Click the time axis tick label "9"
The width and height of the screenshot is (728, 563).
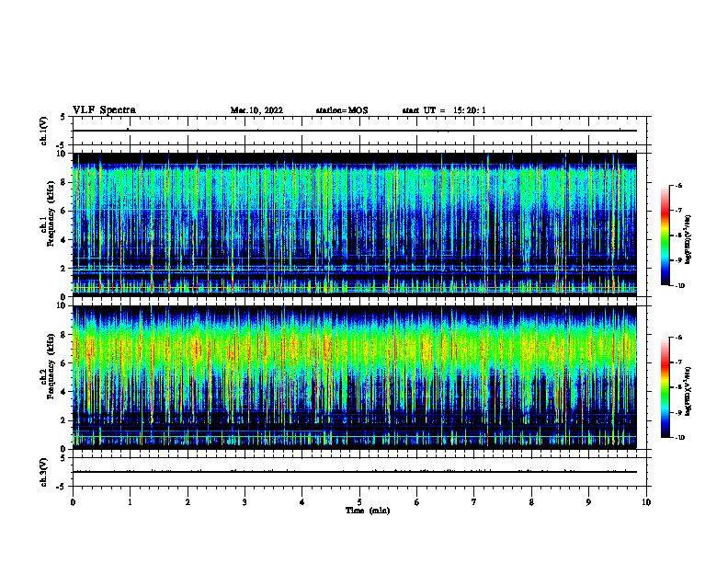(x=588, y=502)
